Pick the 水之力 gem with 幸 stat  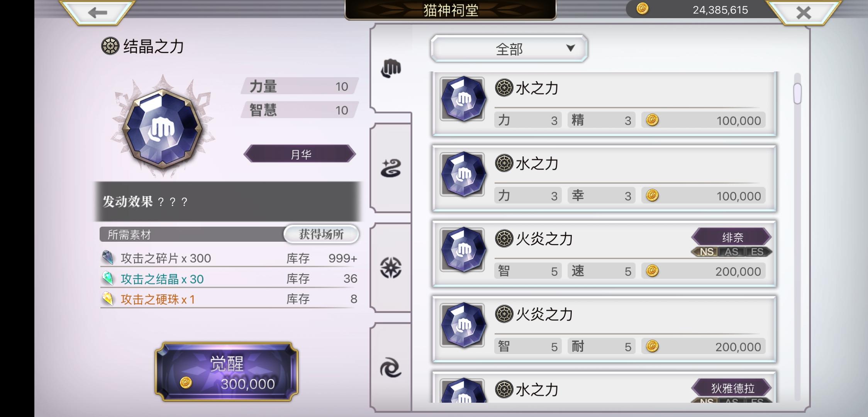(x=604, y=178)
